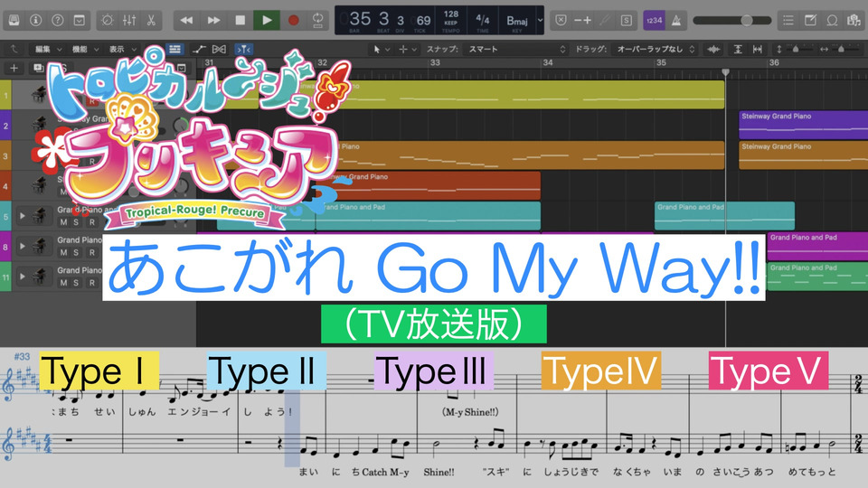Start recording with the red Record button
This screenshot has height=488, width=868.
click(x=293, y=21)
